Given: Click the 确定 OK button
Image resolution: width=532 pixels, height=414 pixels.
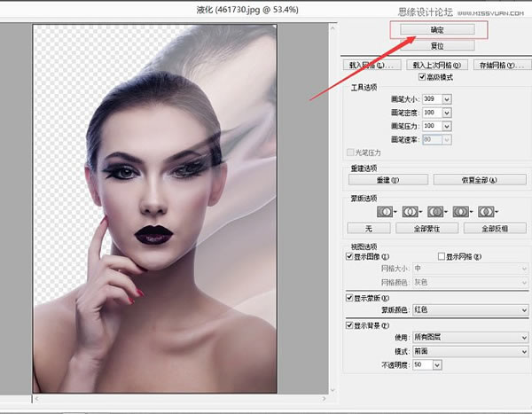Looking at the screenshot, I should 437,29.
